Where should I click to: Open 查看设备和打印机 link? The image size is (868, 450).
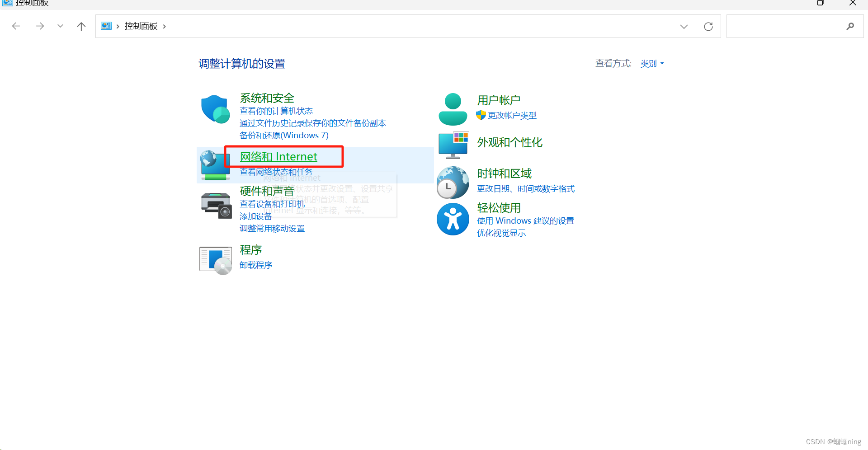pyautogui.click(x=272, y=204)
